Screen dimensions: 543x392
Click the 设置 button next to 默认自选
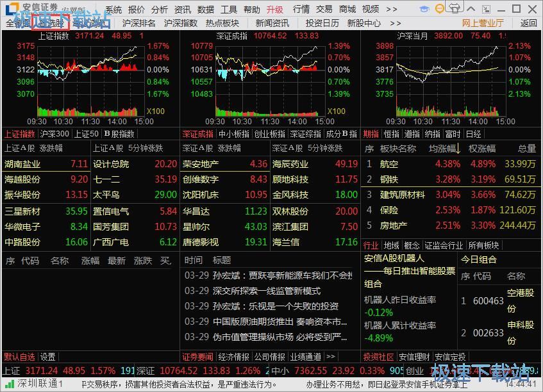48,356
